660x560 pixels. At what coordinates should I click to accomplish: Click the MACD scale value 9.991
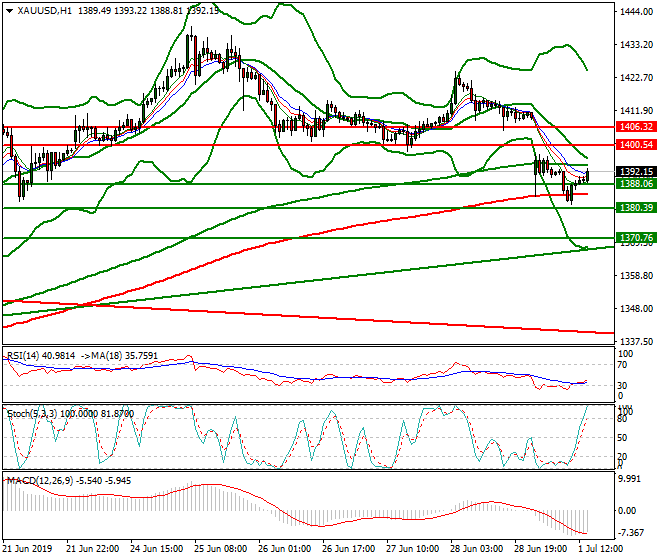click(x=630, y=479)
